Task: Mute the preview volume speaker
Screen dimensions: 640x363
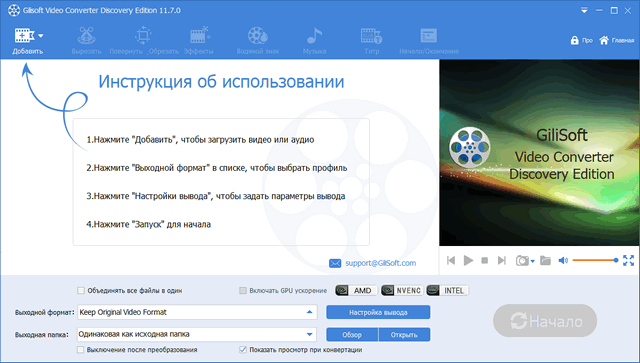Action: coord(563,260)
